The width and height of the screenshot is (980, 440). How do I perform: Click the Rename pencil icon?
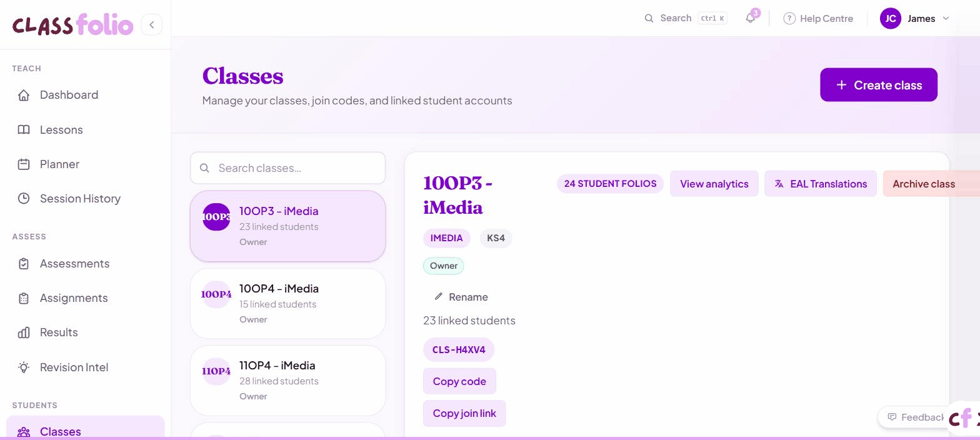(438, 296)
